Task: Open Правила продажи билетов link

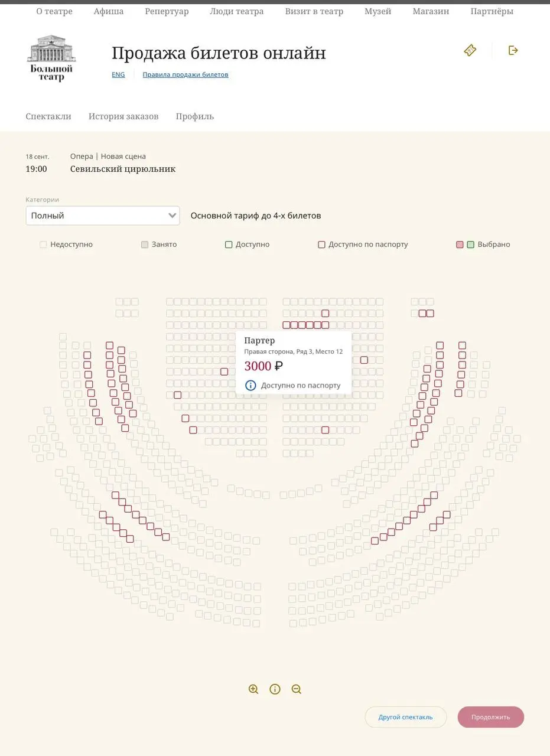Action: (185, 74)
